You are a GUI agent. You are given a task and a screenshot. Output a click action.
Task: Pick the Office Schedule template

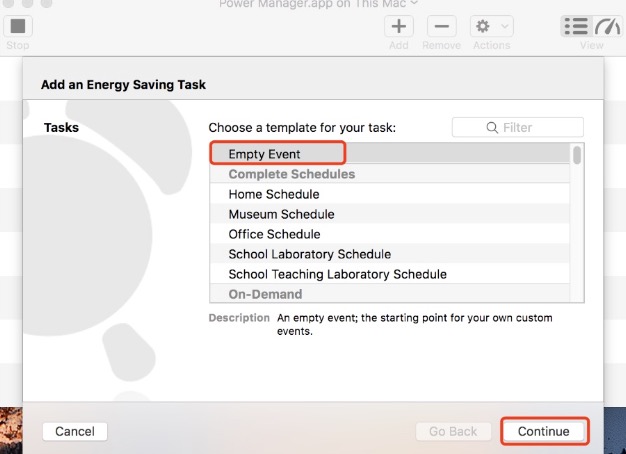[x=274, y=234]
